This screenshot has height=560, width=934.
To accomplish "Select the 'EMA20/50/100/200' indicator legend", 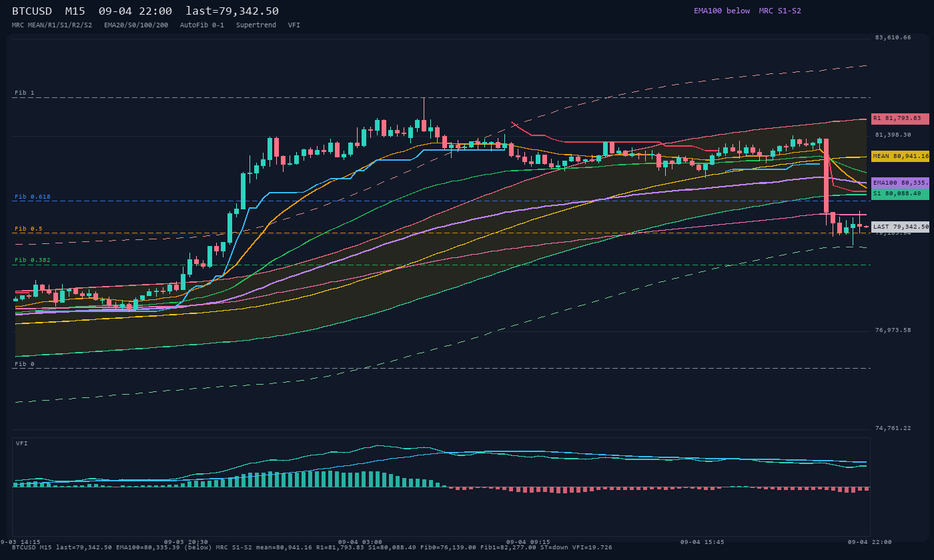I will point(136,25).
